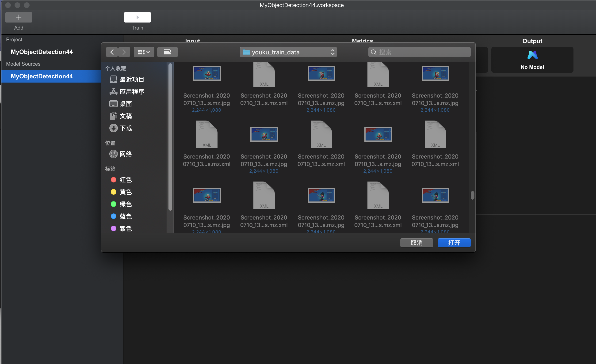Select first jpg screenshot thumbnail

click(206, 73)
